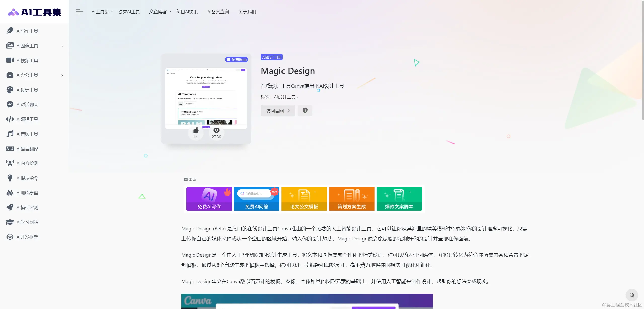Open the 文章博客 dropdown in top nav

tap(160, 12)
